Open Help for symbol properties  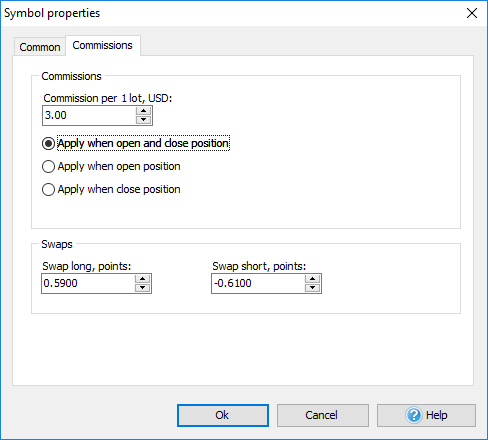[426, 415]
